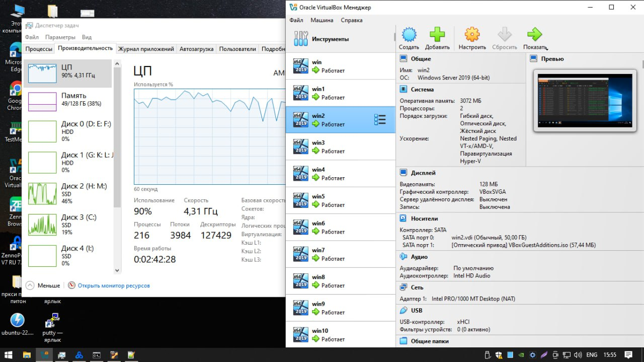
Task: Open File Explorer from the taskbar
Action: point(27,354)
